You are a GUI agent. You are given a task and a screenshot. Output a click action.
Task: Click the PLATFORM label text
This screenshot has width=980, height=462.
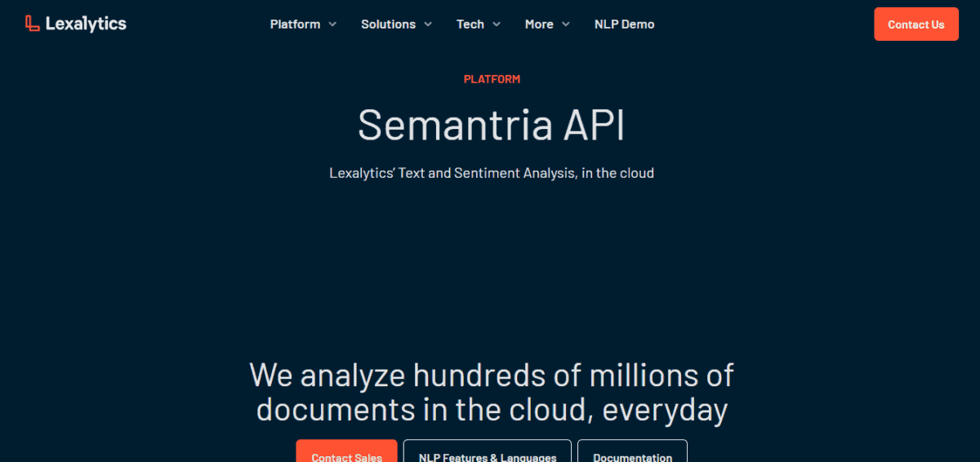coord(492,79)
